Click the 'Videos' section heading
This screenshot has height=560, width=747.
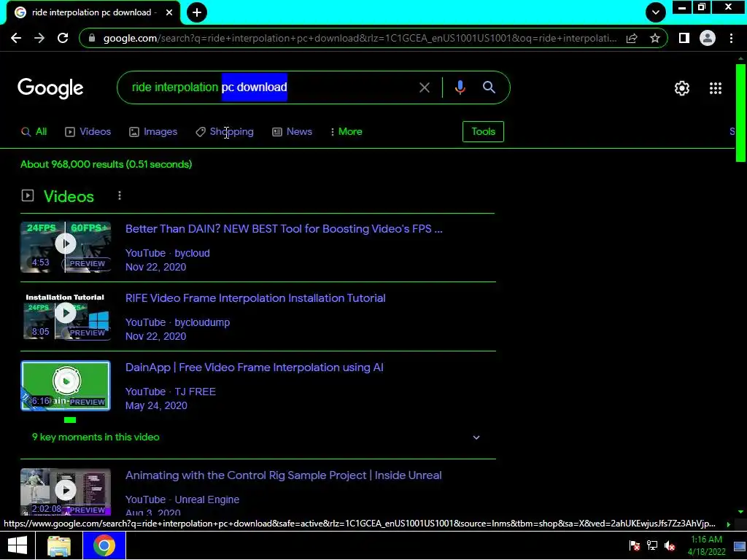pyautogui.click(x=69, y=197)
